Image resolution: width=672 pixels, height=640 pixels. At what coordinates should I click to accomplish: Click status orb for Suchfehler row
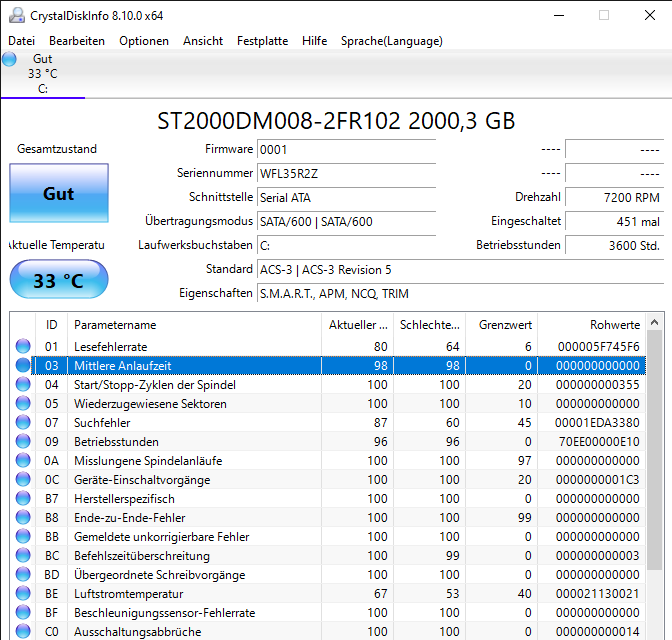click(23, 422)
